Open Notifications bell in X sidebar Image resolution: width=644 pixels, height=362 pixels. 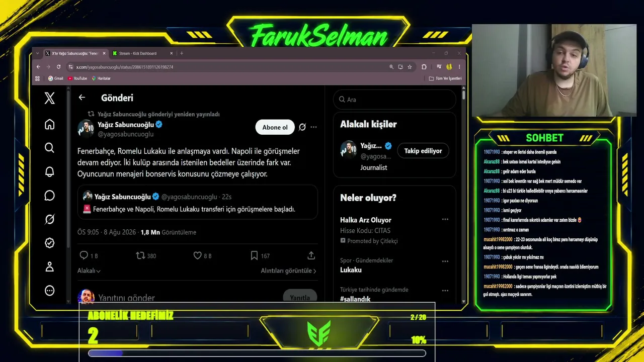(49, 171)
